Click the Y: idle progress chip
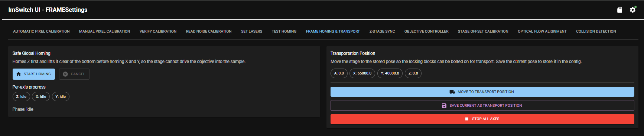The height and width of the screenshot is (136, 644). pos(61,97)
